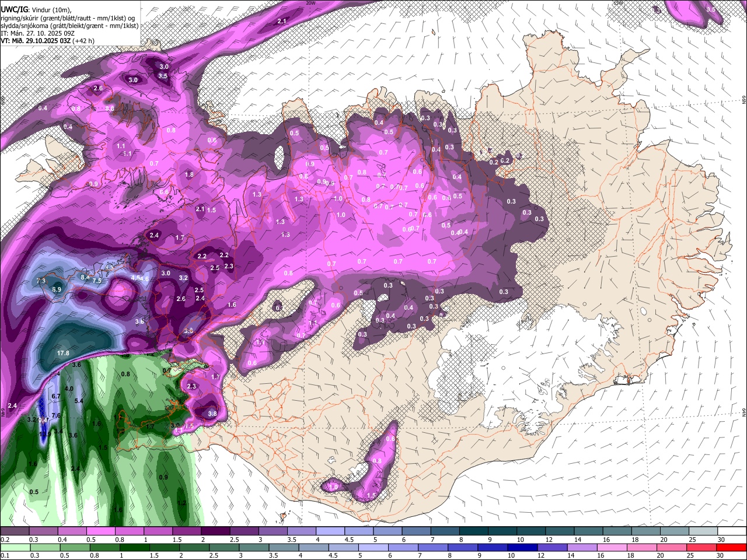Click the 17.8 precipitation value on the map
This screenshot has width=747, height=560.
click(63, 353)
